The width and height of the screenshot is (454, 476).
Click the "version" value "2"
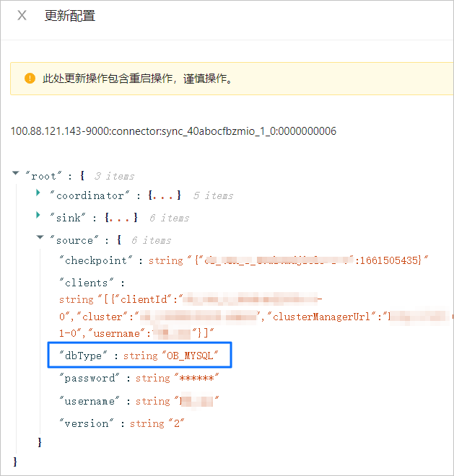click(175, 423)
